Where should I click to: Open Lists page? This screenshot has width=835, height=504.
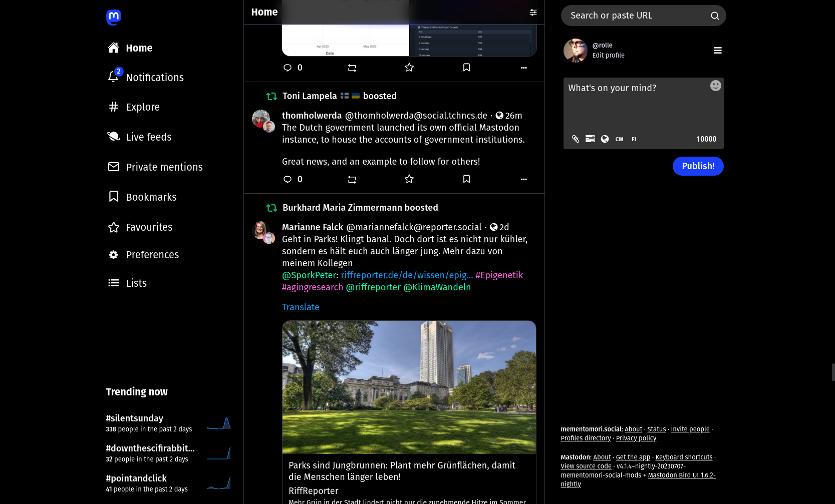coord(127,283)
